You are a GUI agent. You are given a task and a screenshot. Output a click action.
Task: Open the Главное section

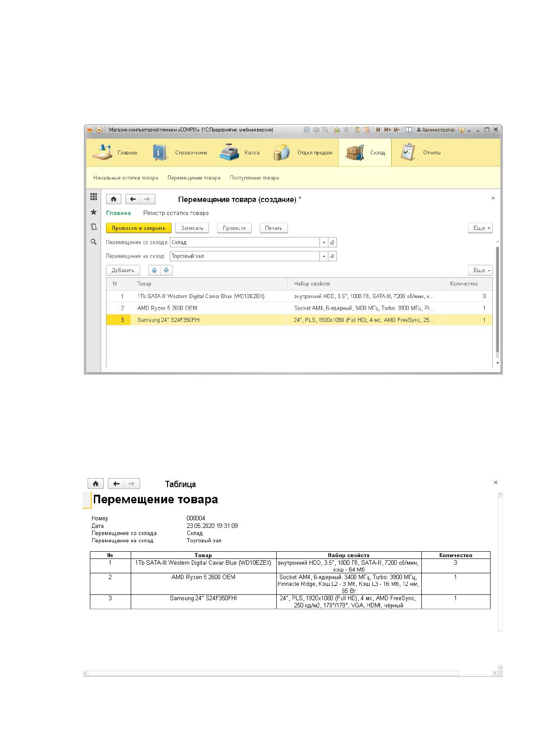pos(115,153)
